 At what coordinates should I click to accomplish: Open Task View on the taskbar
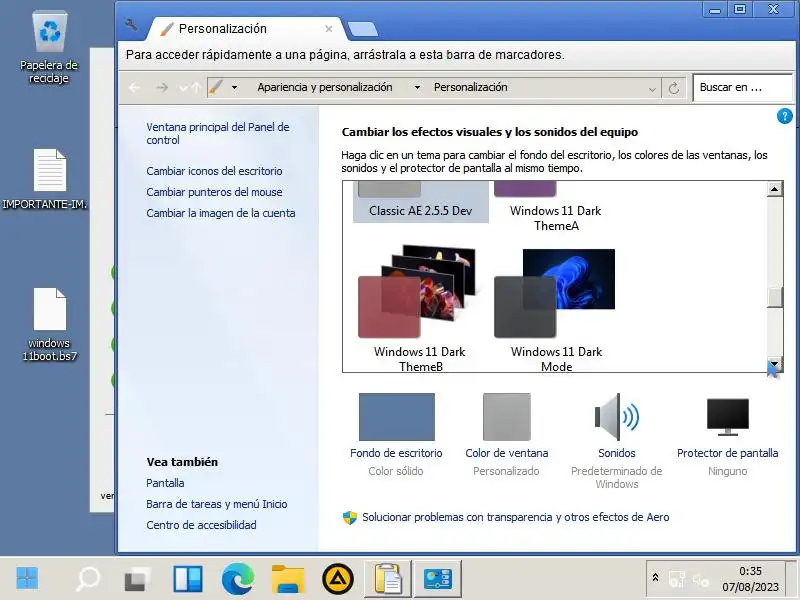coord(137,580)
